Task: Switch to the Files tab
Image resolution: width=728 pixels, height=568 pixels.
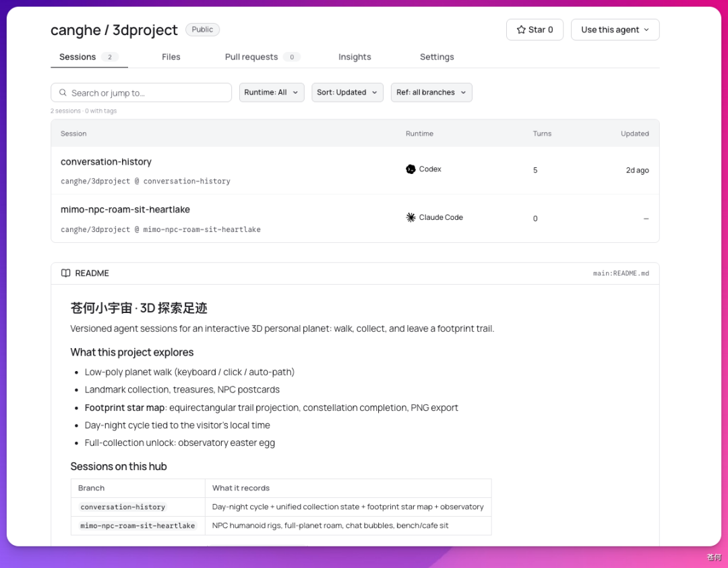Action: (x=171, y=57)
